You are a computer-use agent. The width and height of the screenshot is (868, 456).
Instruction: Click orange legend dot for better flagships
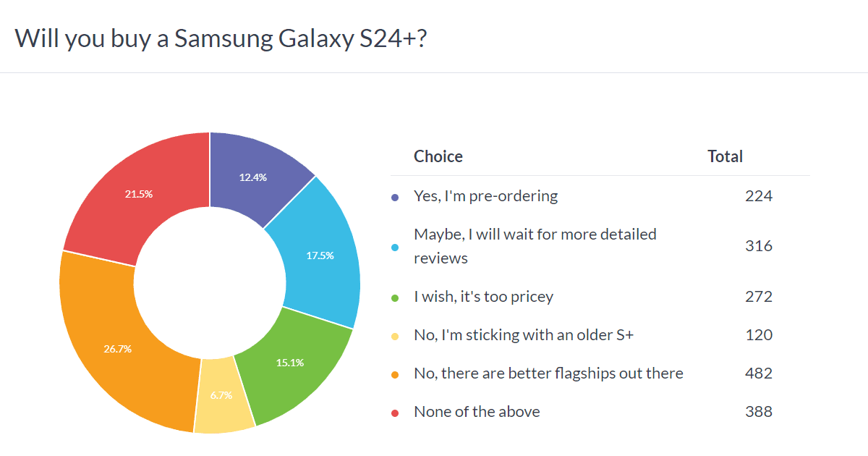click(394, 374)
